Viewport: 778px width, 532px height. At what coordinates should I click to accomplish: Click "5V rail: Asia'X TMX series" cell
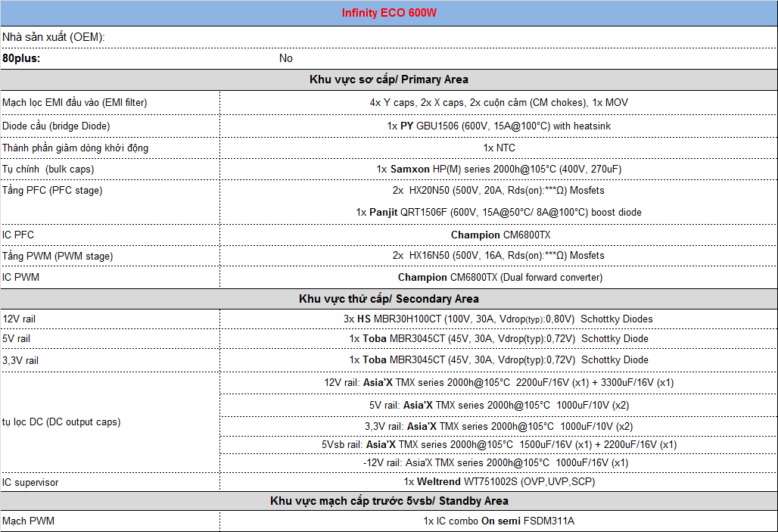click(499, 406)
